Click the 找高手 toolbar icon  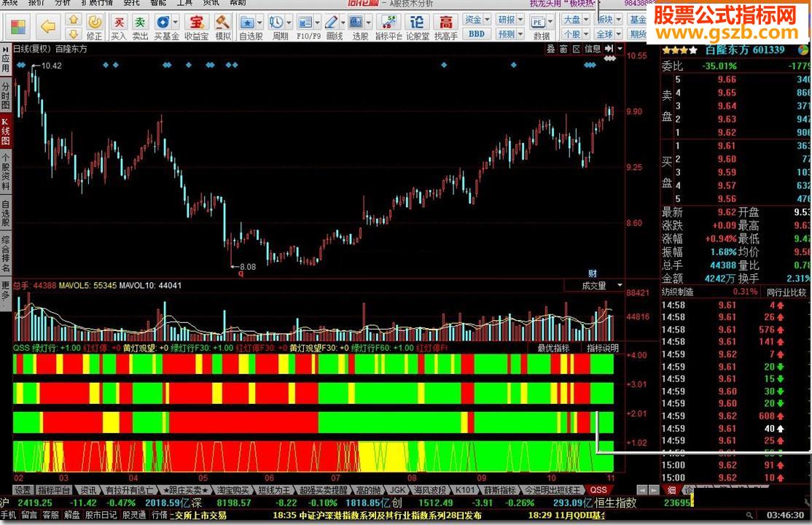coord(446,27)
